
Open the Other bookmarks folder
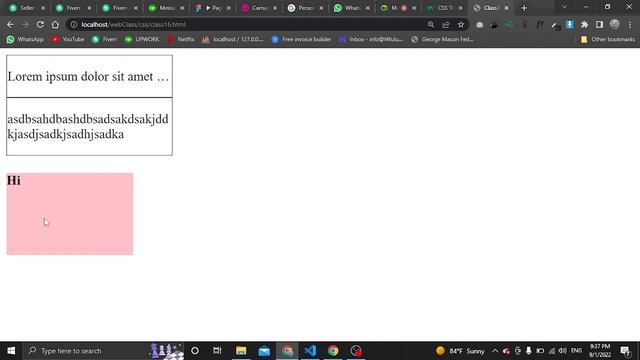pyautogui.click(x=608, y=39)
